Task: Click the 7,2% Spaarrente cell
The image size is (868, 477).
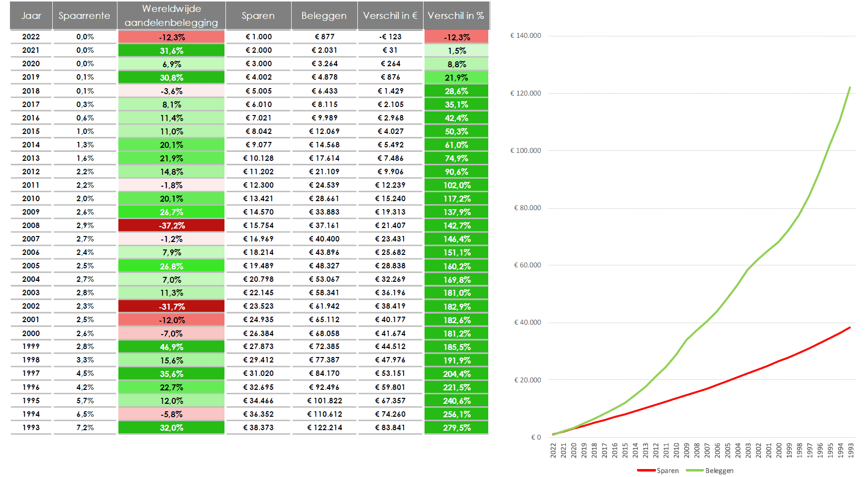Action: tap(85, 428)
